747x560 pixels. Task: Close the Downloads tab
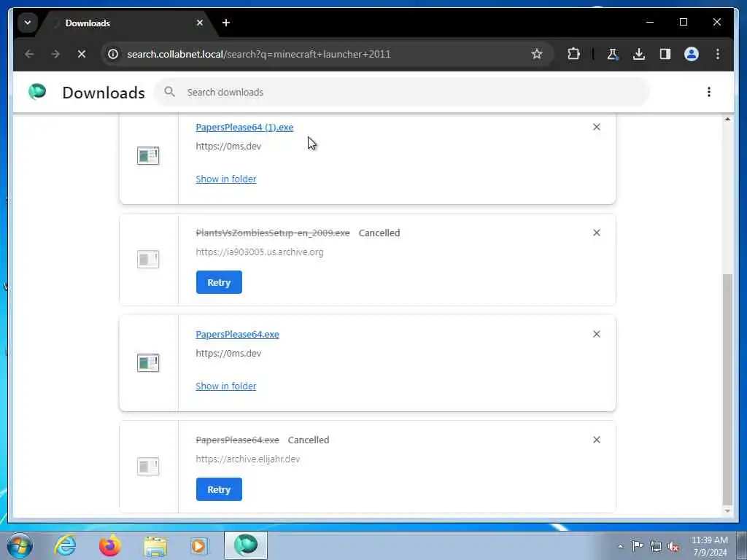(x=200, y=23)
